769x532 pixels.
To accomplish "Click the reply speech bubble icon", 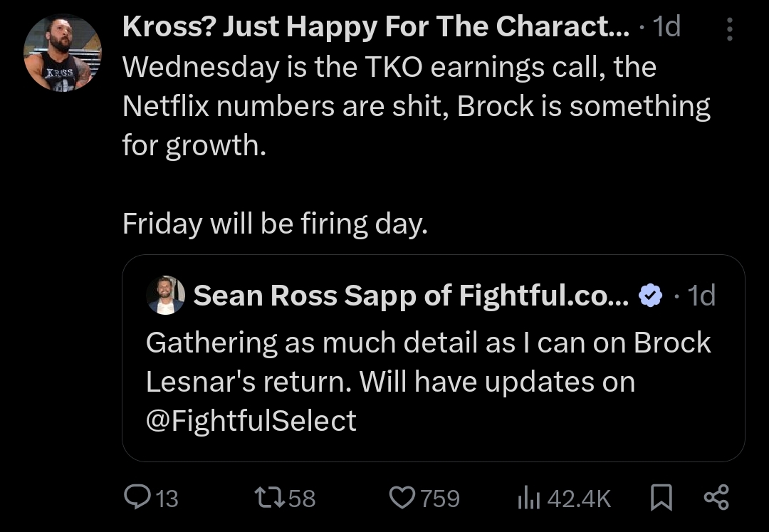I will pyautogui.click(x=135, y=497).
